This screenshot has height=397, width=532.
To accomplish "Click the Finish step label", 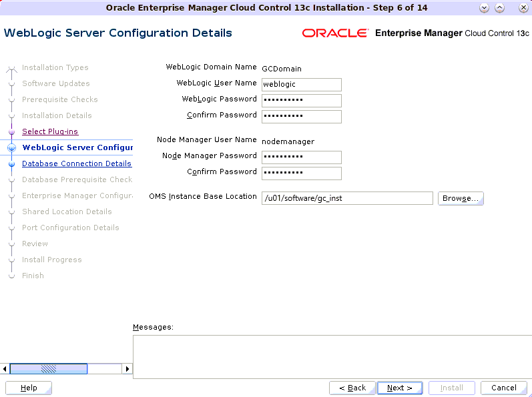I will pos(33,276).
